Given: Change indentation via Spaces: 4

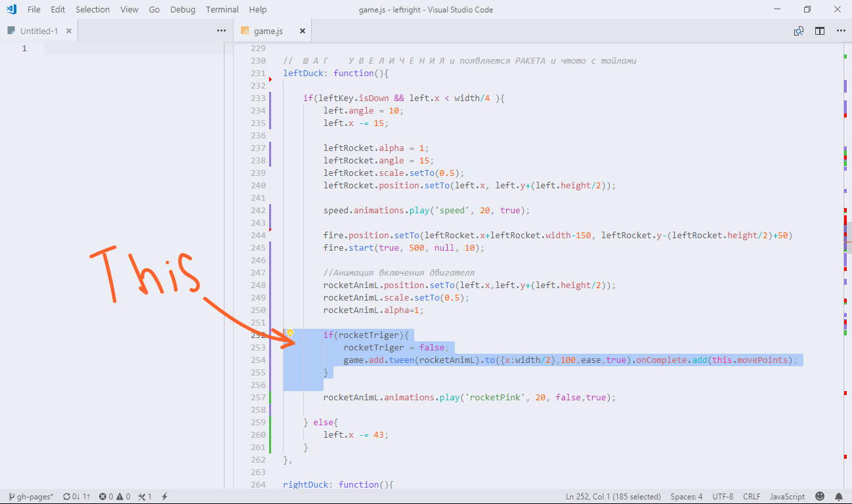Looking at the screenshot, I should [x=687, y=497].
